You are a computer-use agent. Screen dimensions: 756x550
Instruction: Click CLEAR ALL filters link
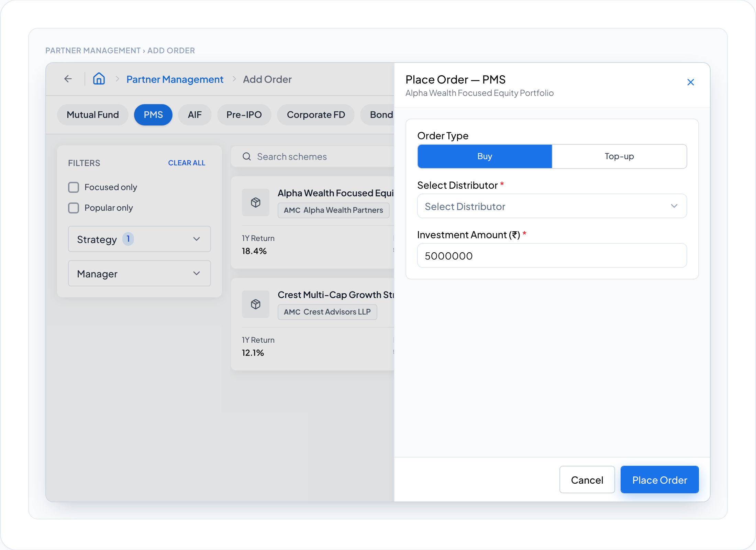click(187, 163)
